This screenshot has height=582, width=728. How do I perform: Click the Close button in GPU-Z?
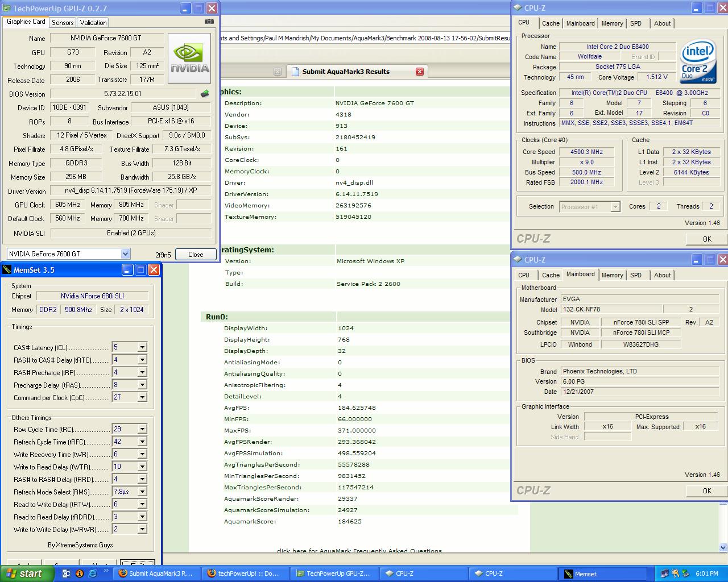[196, 254]
